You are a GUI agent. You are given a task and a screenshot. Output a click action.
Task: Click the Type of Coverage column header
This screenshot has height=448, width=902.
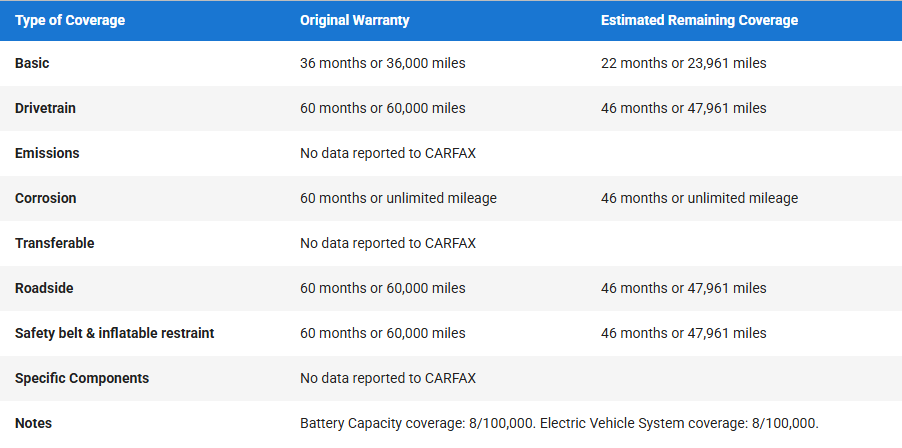pos(70,21)
